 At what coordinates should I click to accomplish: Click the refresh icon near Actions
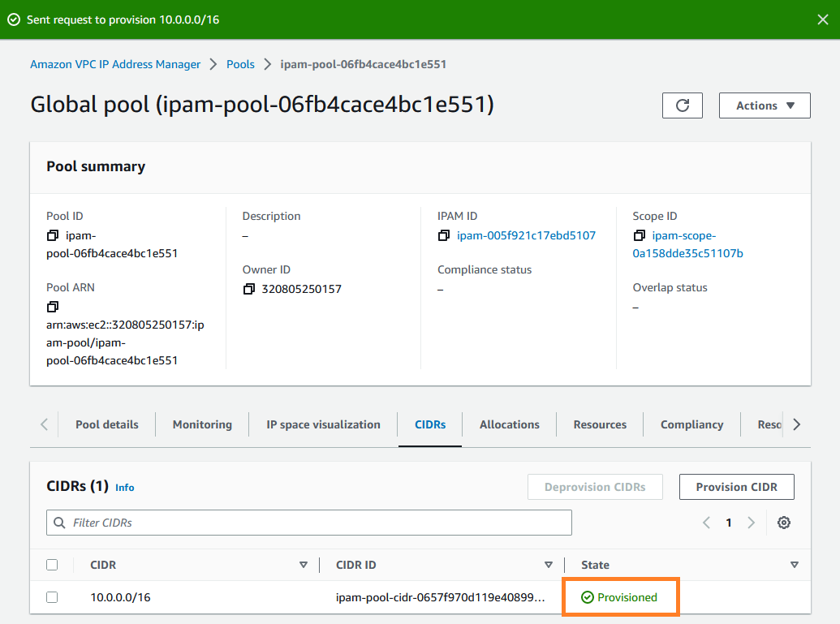[x=682, y=105]
